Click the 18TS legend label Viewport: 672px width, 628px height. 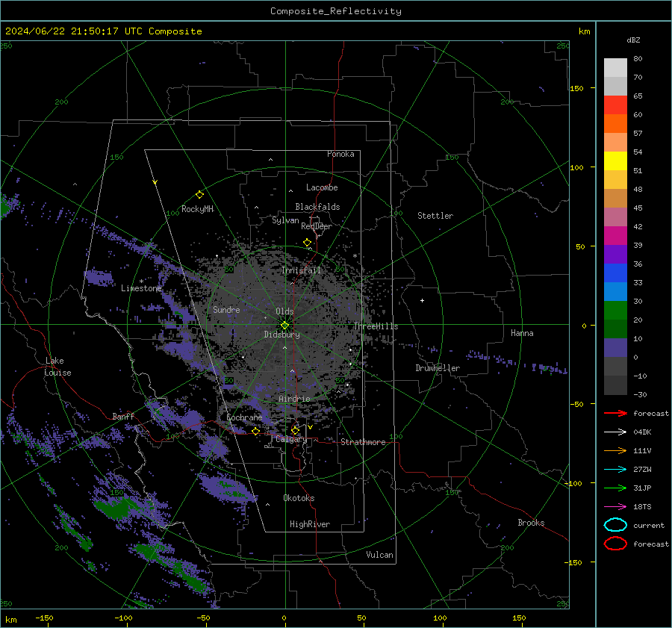pos(642,507)
